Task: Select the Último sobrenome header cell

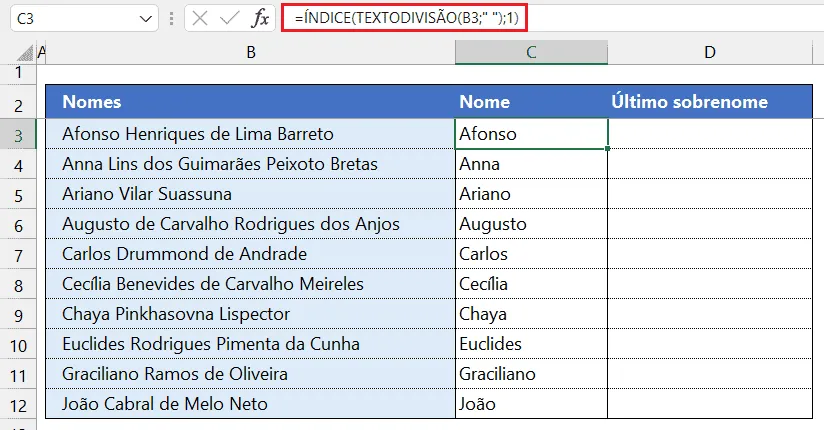Action: pos(710,102)
